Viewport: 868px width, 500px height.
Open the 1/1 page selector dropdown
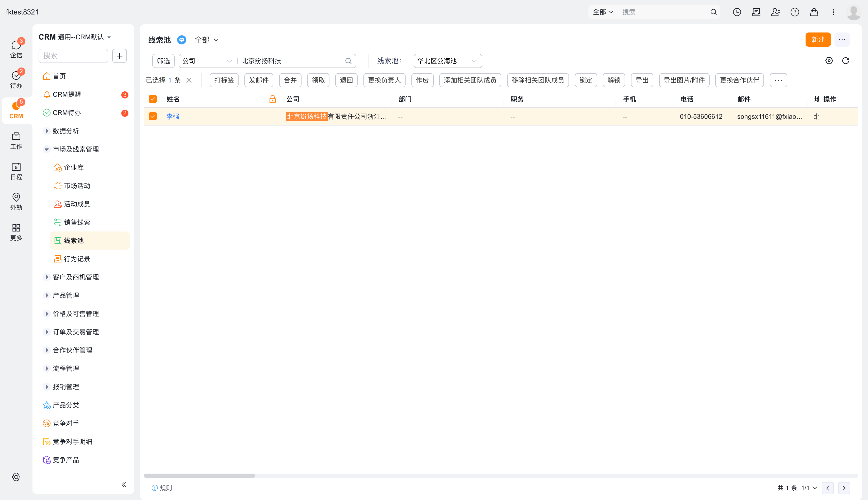pyautogui.click(x=809, y=488)
